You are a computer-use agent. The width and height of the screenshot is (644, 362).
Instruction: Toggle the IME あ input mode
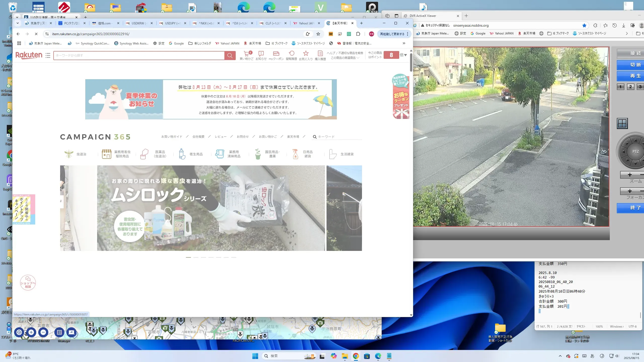[592, 356]
